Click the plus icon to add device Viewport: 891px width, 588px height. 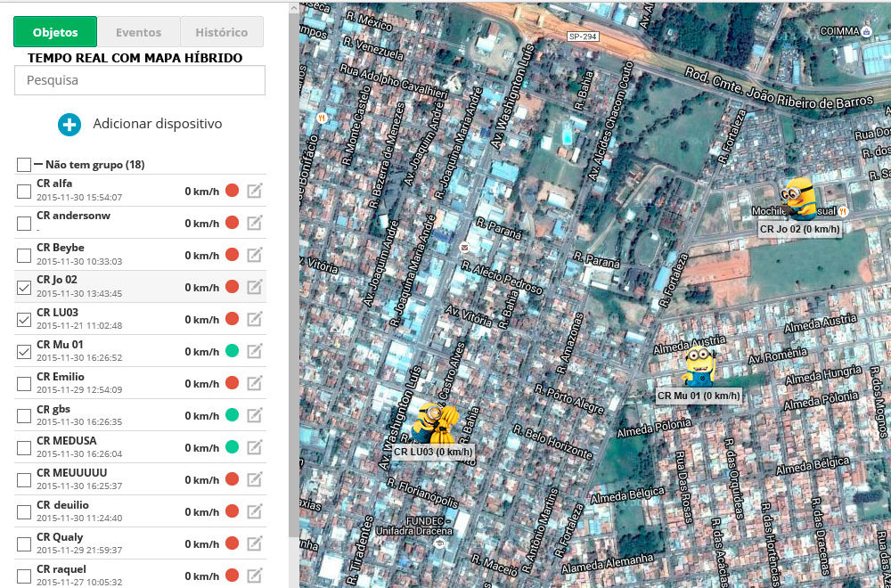[x=69, y=125]
